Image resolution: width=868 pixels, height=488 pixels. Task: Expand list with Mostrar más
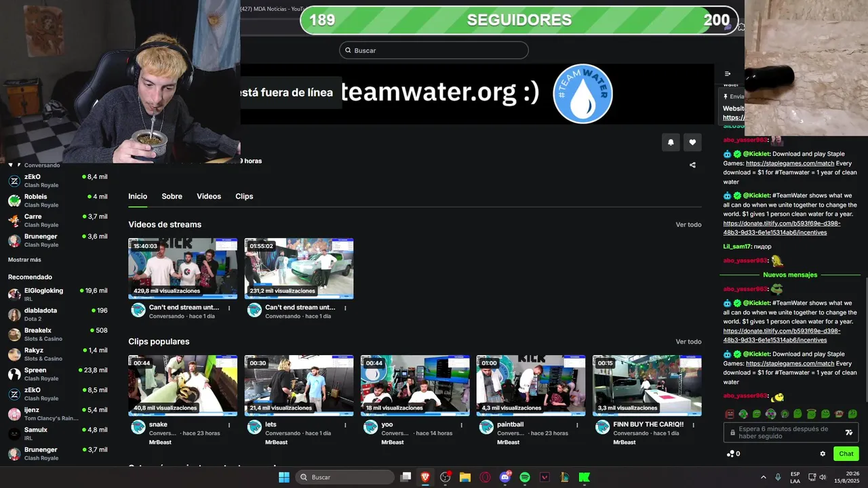pyautogui.click(x=24, y=260)
